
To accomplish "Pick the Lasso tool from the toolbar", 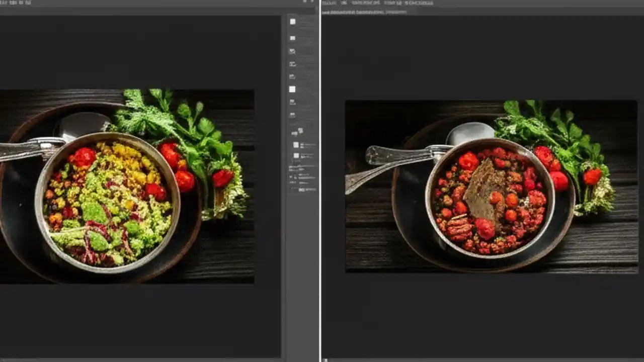I will point(293,51).
